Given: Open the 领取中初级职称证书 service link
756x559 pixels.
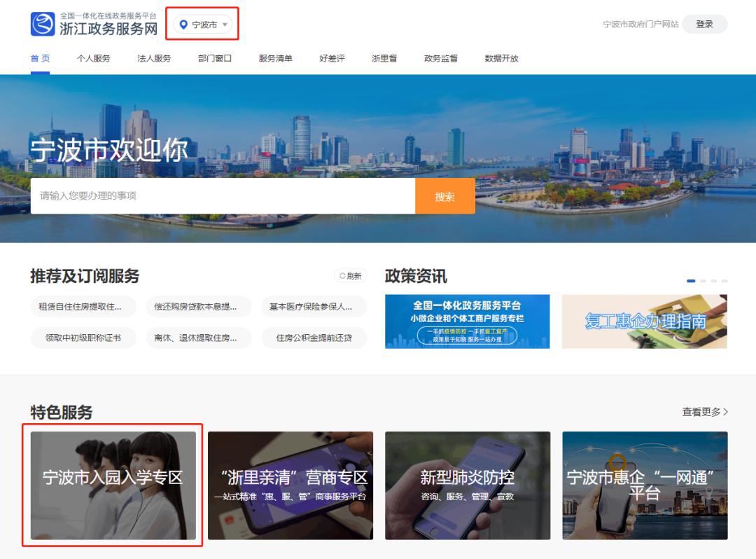Looking at the screenshot, I should coord(83,338).
